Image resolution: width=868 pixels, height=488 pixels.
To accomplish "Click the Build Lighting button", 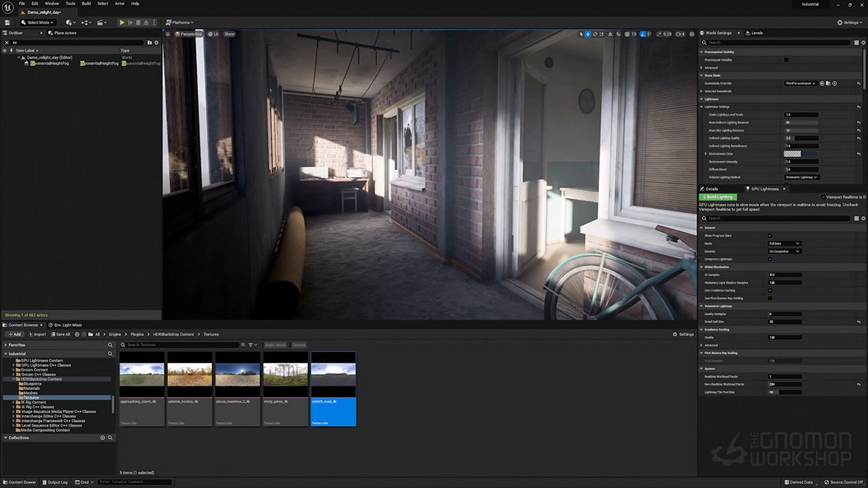I will 718,197.
